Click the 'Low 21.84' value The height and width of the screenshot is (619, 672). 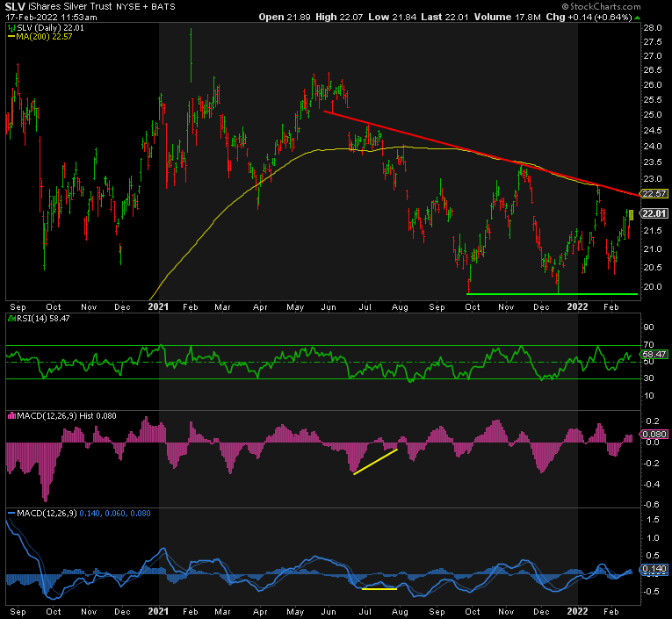[x=392, y=18]
